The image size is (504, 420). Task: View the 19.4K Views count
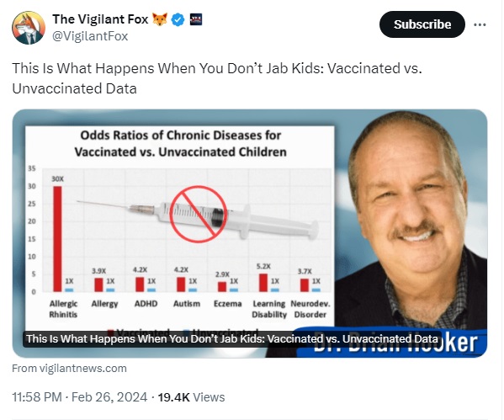[191, 397]
